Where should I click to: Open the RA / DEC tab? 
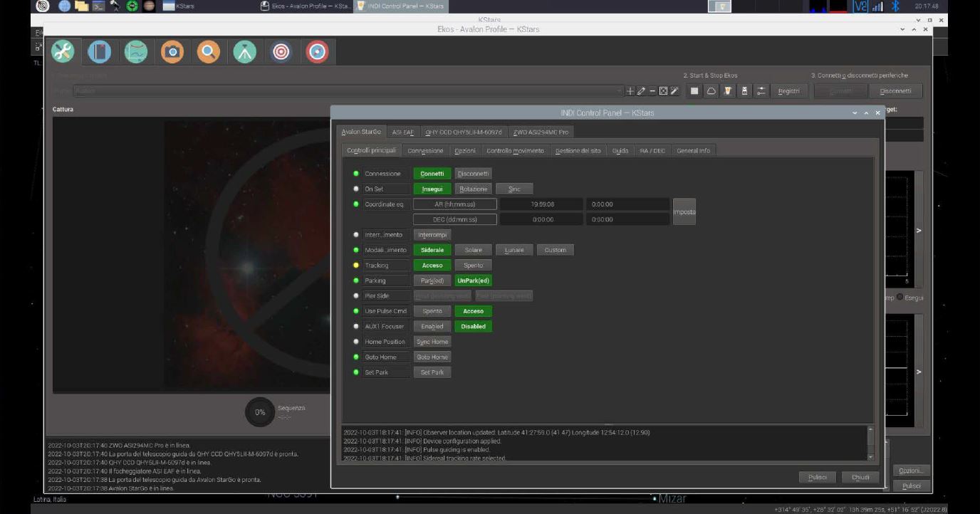pyautogui.click(x=652, y=150)
